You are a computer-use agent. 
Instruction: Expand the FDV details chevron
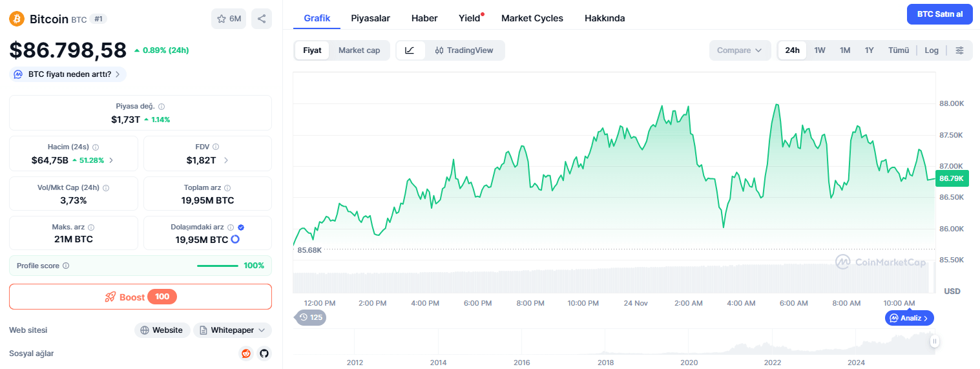226,160
